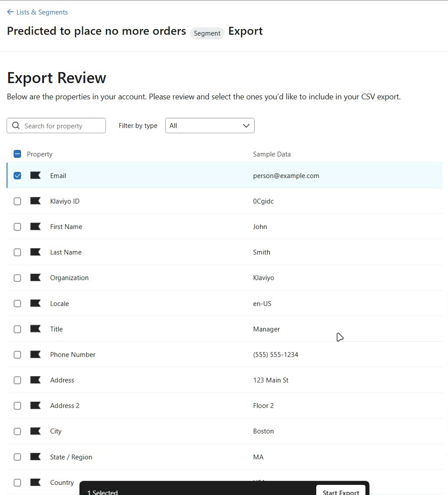Check the First Name checkbox
448x495 pixels.
click(18, 227)
